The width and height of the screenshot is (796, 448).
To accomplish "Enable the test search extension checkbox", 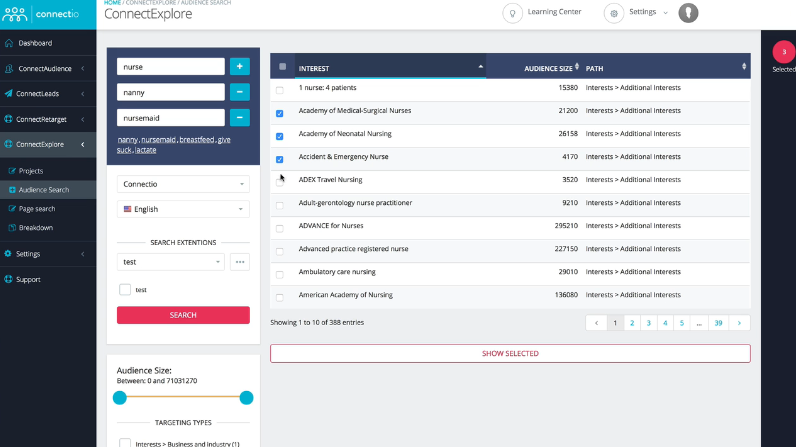I will pyautogui.click(x=125, y=290).
